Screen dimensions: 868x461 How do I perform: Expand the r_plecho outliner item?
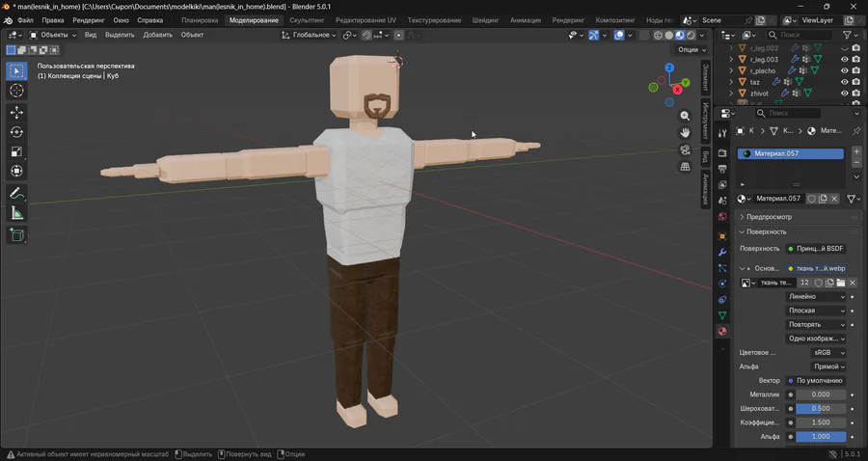click(x=731, y=70)
